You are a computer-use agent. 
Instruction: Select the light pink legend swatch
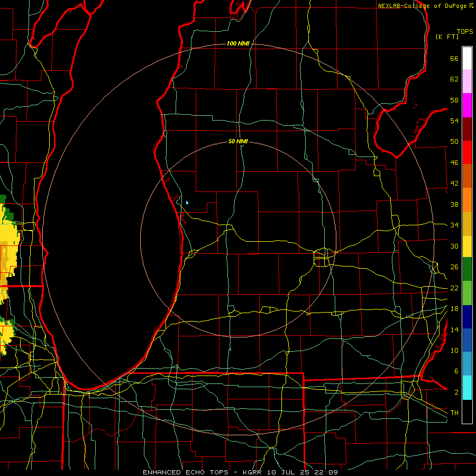click(x=467, y=81)
